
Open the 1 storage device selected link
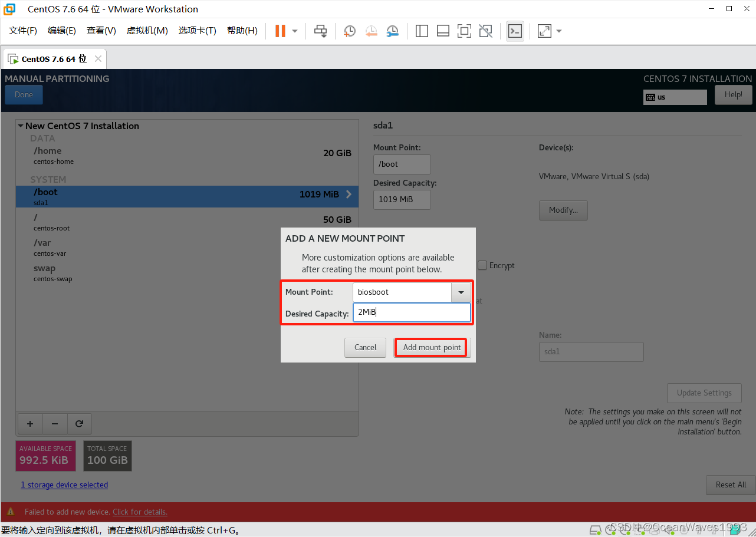pyautogui.click(x=64, y=485)
